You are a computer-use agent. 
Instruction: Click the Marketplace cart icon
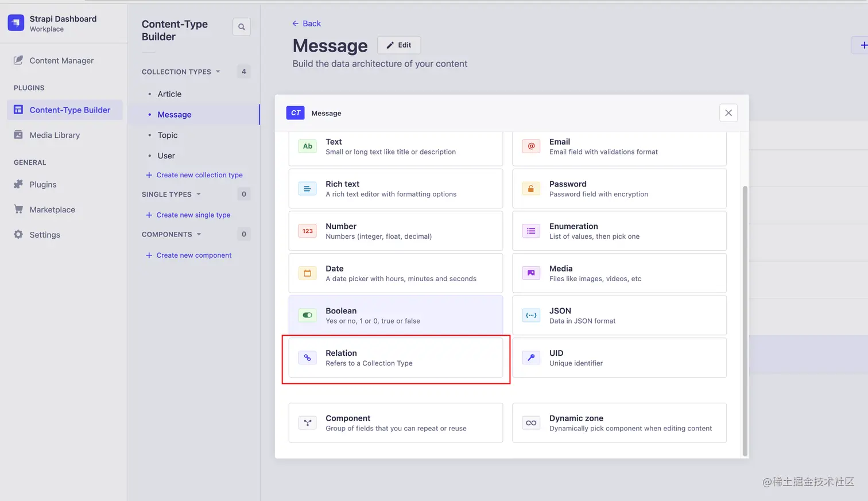coord(18,209)
